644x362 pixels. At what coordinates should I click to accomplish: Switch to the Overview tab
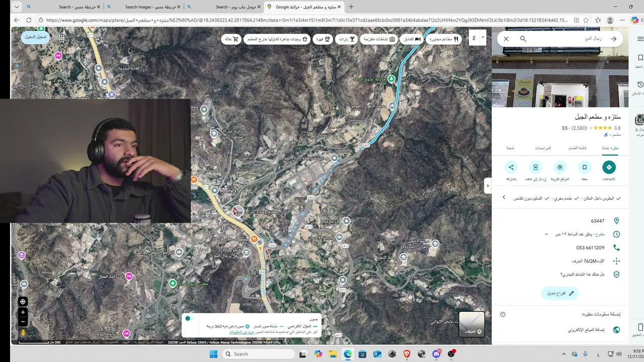tap(610, 148)
